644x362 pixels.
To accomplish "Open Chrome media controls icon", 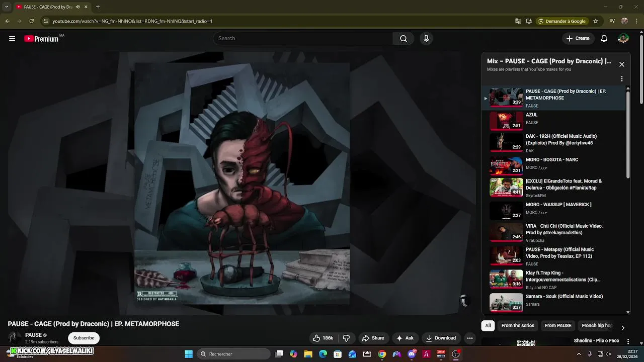I will pyautogui.click(x=612, y=21).
